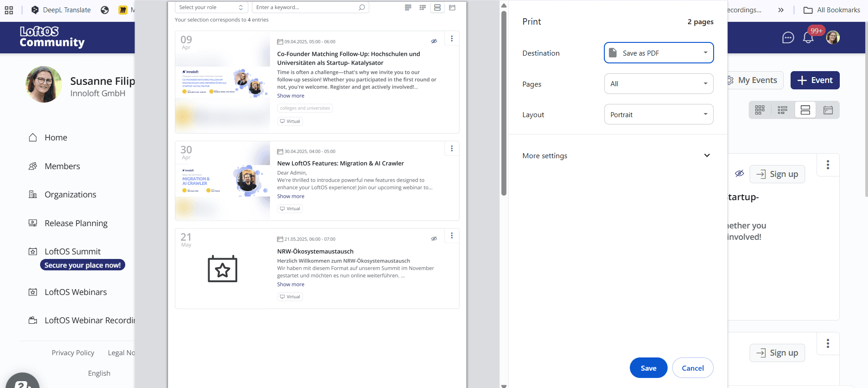Screen dimensions: 868x388
Task: Open the Destination dropdown
Action: point(659,53)
